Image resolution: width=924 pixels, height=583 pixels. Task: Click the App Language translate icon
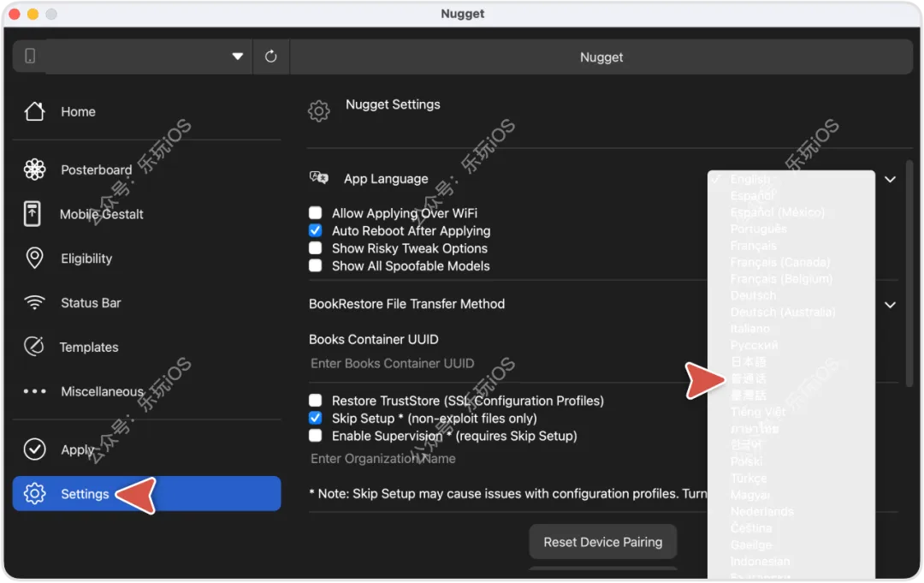(319, 178)
